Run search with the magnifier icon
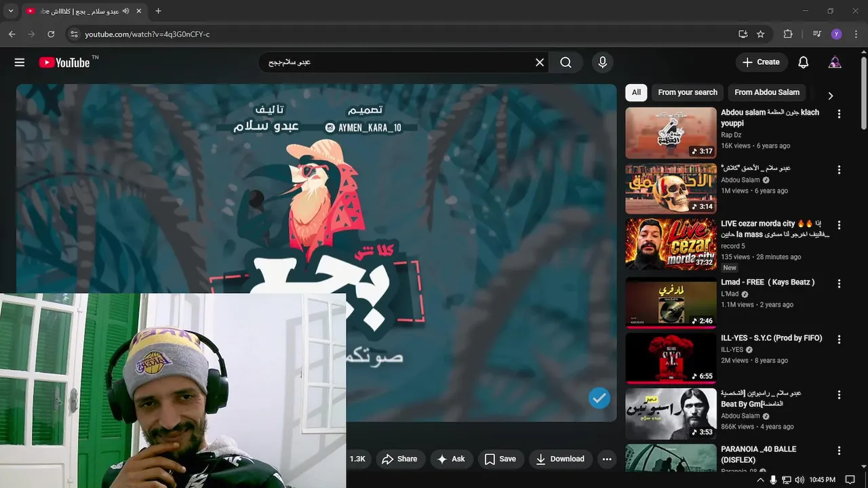The image size is (868, 488). tap(566, 62)
